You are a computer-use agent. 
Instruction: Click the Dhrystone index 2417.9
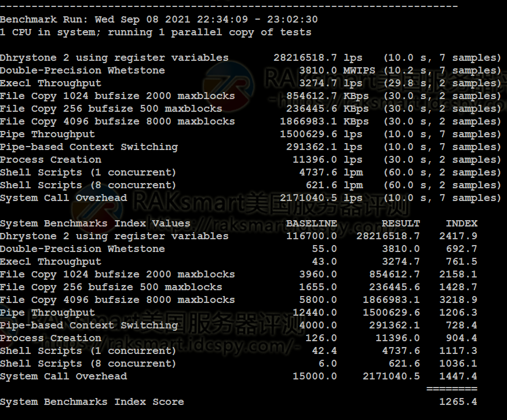tap(458, 236)
